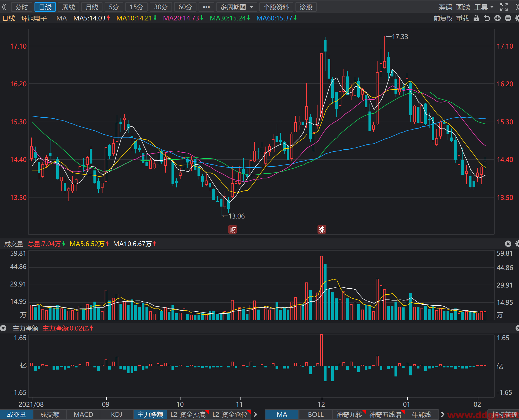Viewport: 519px width, 420px height.
Task: Click the 成交量 panel title
Action: pyautogui.click(x=14, y=244)
